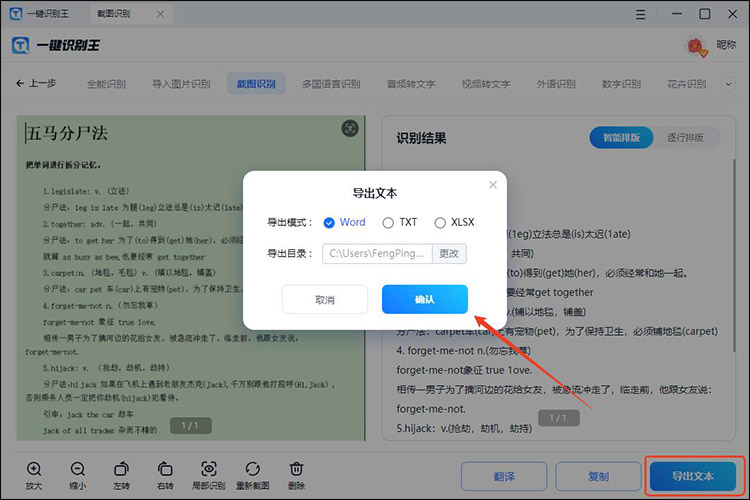750x500 pixels.
Task: Click result line 'forget-me-not.' near bottom
Action: 431,409
